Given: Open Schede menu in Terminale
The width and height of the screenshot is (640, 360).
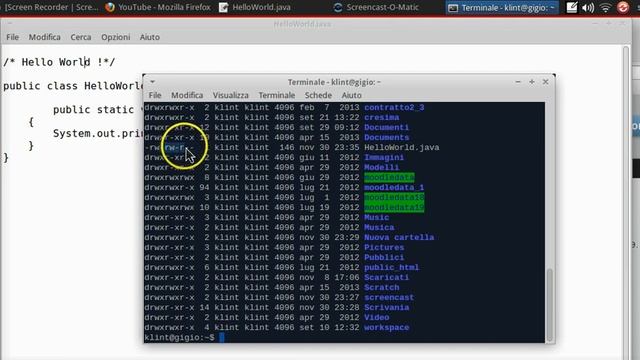Looking at the screenshot, I should (x=318, y=95).
